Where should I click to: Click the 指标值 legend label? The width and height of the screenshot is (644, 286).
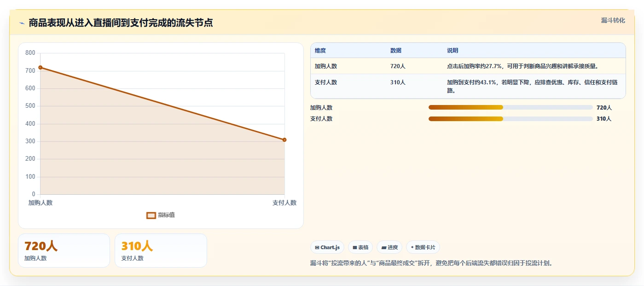pos(166,216)
